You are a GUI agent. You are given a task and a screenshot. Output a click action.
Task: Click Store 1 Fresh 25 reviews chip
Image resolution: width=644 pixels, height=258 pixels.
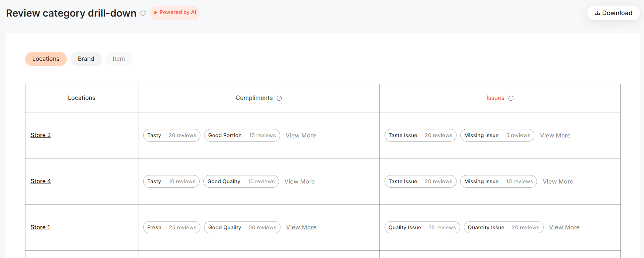(x=172, y=227)
